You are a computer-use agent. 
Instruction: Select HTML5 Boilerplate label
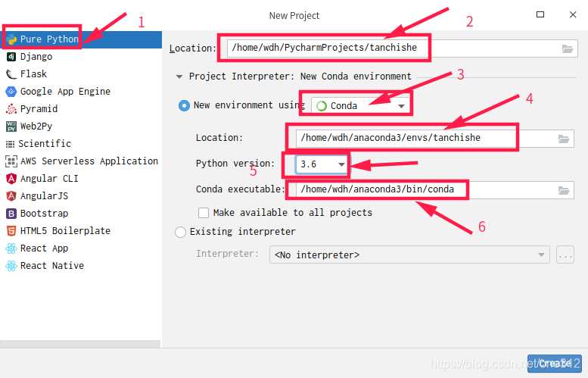click(x=65, y=230)
